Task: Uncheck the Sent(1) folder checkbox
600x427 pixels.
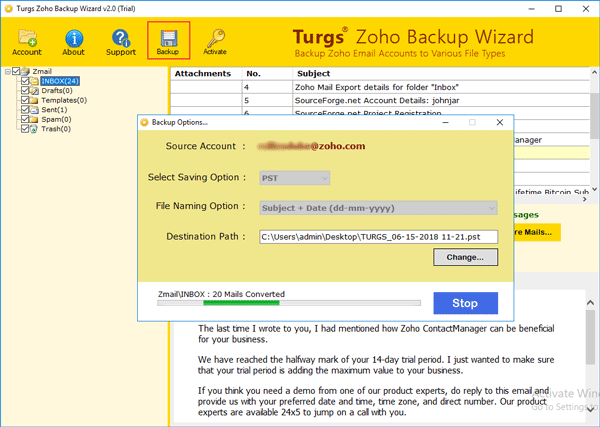Action: (x=25, y=109)
